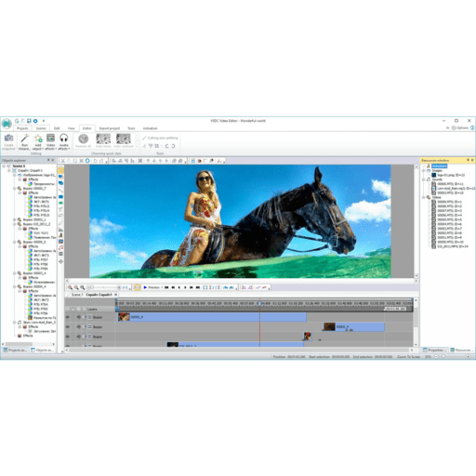
Task: Click the add audio music note tool
Action: [61, 247]
